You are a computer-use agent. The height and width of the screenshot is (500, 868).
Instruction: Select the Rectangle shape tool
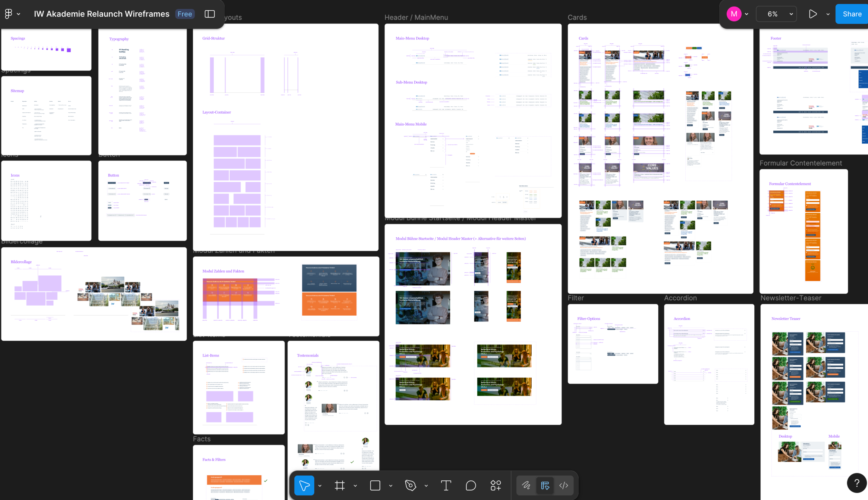pos(375,485)
